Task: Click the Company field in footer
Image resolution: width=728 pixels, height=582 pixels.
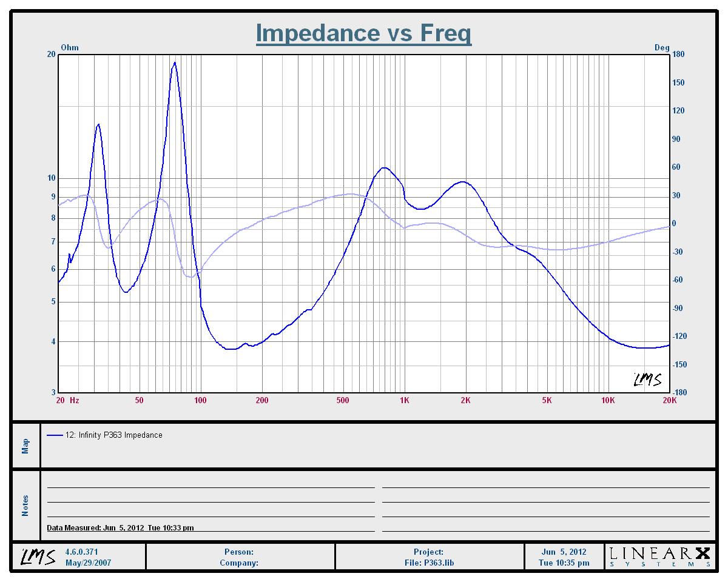Action: (239, 563)
